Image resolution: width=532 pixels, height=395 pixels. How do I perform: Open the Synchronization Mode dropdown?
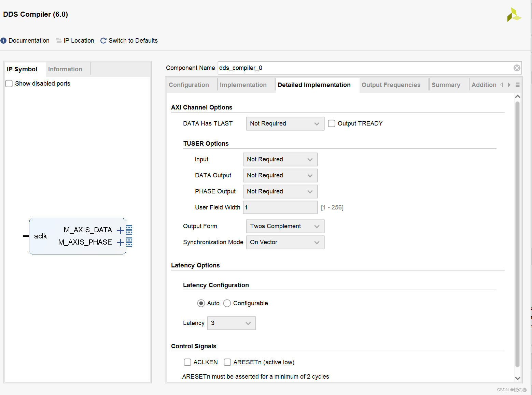click(x=285, y=242)
